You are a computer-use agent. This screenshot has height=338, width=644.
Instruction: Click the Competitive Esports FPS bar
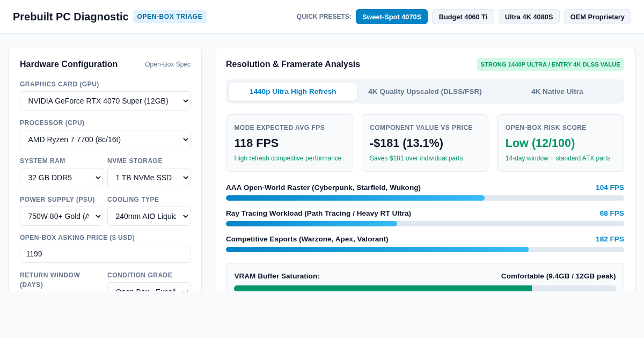425,249
